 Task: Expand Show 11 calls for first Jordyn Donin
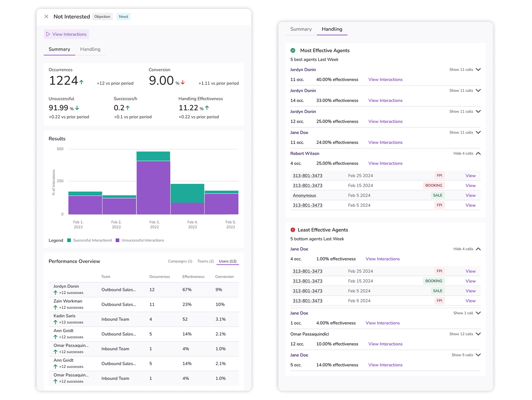pyautogui.click(x=478, y=70)
